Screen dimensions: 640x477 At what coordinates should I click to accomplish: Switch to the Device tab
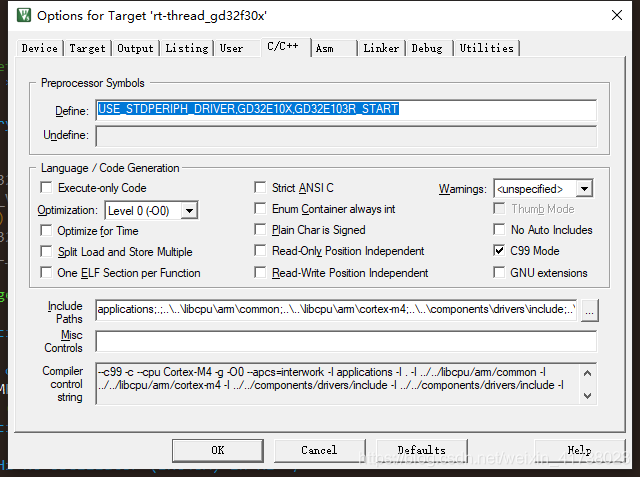coord(40,48)
